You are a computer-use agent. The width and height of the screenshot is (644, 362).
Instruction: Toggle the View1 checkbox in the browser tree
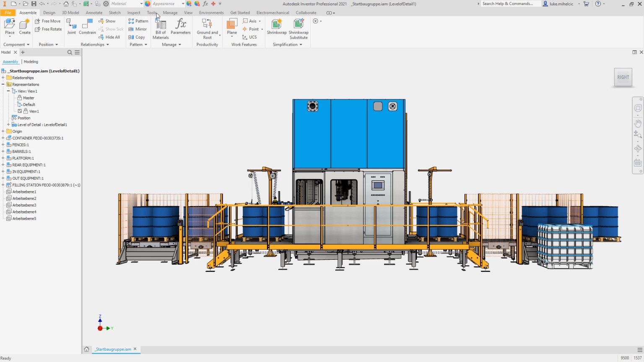coord(20,111)
